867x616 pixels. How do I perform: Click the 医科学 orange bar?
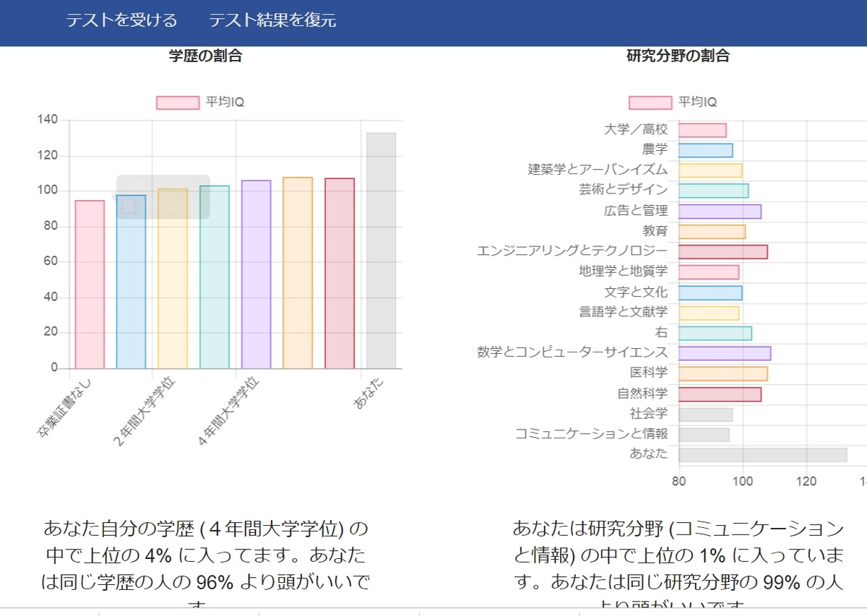click(723, 373)
